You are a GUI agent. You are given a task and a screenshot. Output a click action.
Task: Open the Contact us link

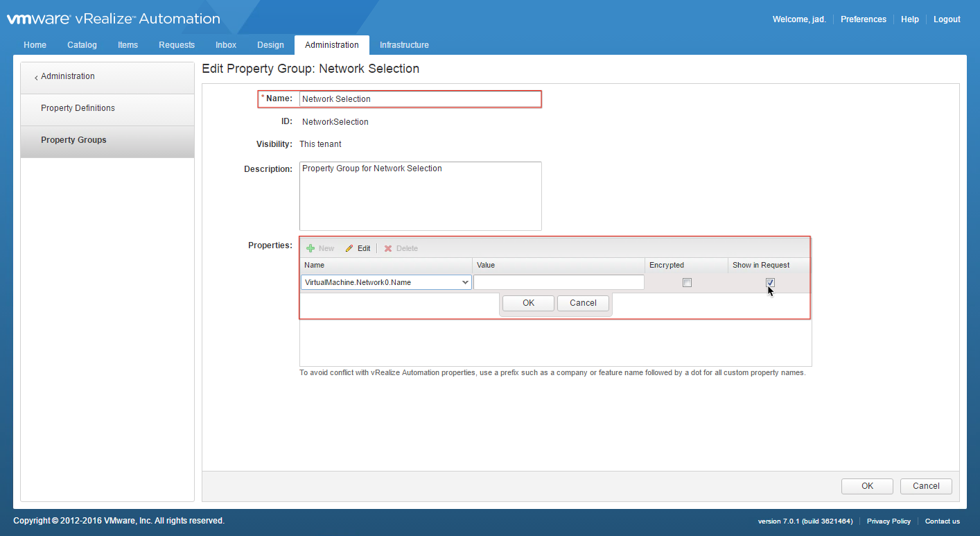click(x=943, y=521)
